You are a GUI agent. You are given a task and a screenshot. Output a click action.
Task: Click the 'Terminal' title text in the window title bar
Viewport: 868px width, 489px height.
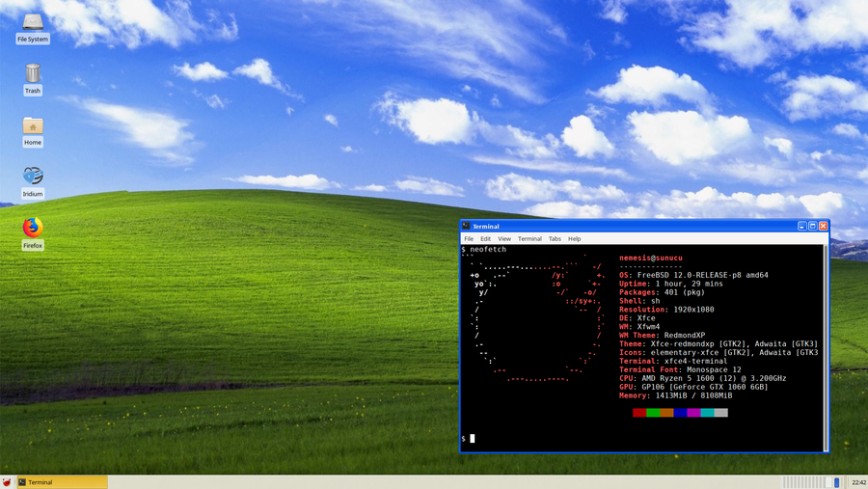pyautogui.click(x=485, y=226)
